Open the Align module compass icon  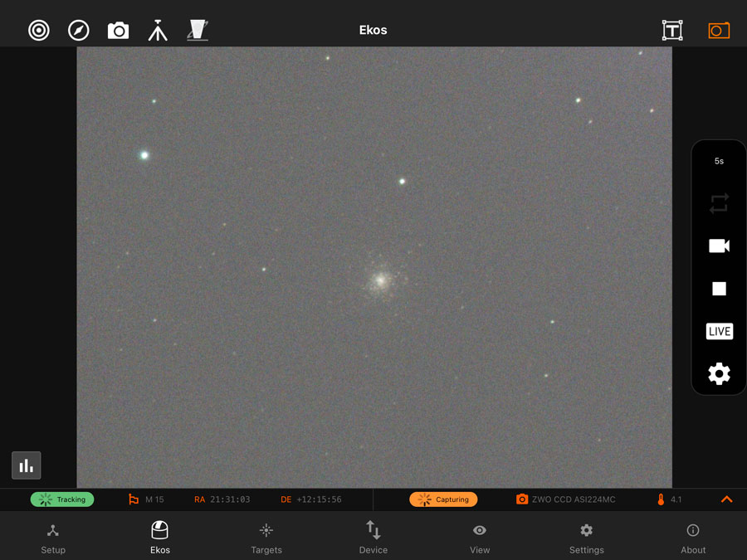point(79,31)
